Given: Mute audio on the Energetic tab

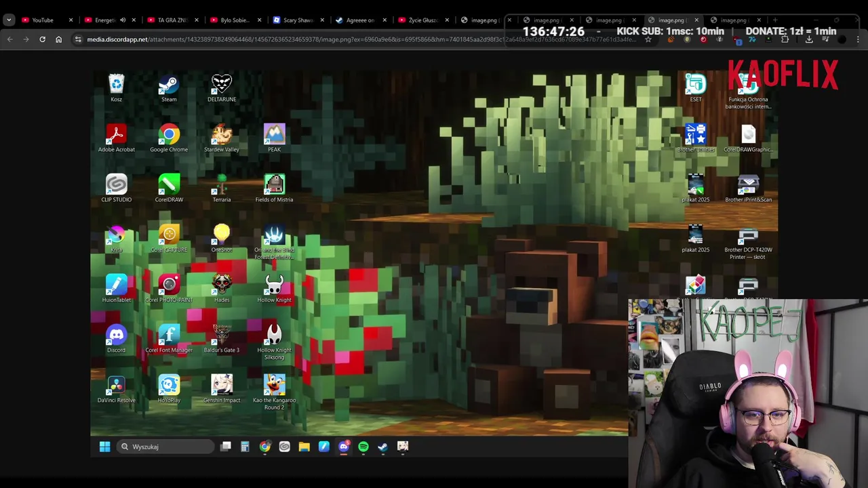Looking at the screenshot, I should tap(122, 20).
